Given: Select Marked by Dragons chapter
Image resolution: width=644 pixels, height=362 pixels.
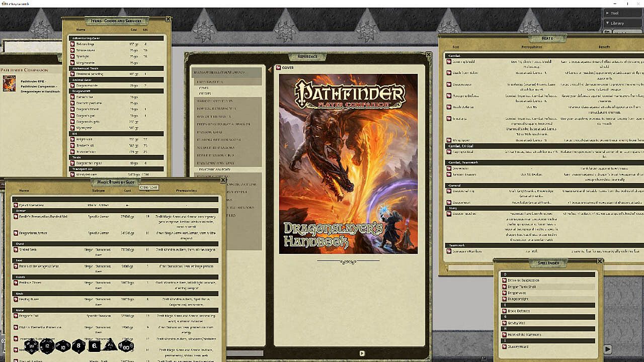Looking at the screenshot, I should coord(216,148).
